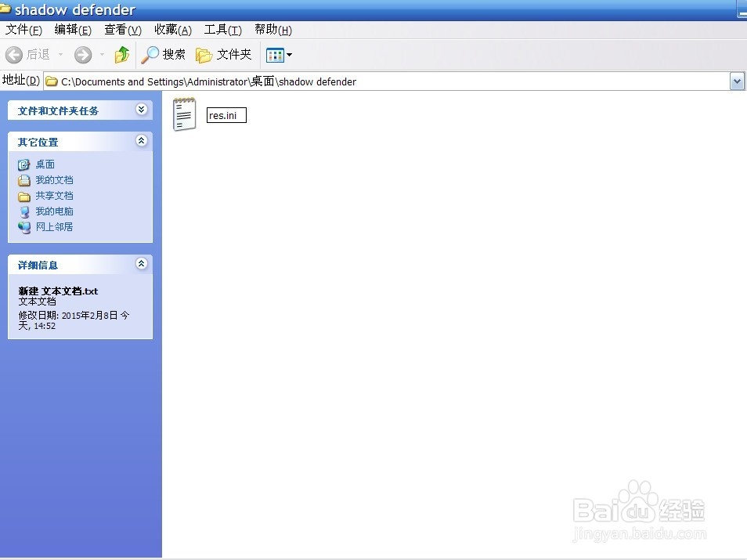Image resolution: width=747 pixels, height=560 pixels.
Task: Click the computer icon beside 我的电脑
Action: 23,212
